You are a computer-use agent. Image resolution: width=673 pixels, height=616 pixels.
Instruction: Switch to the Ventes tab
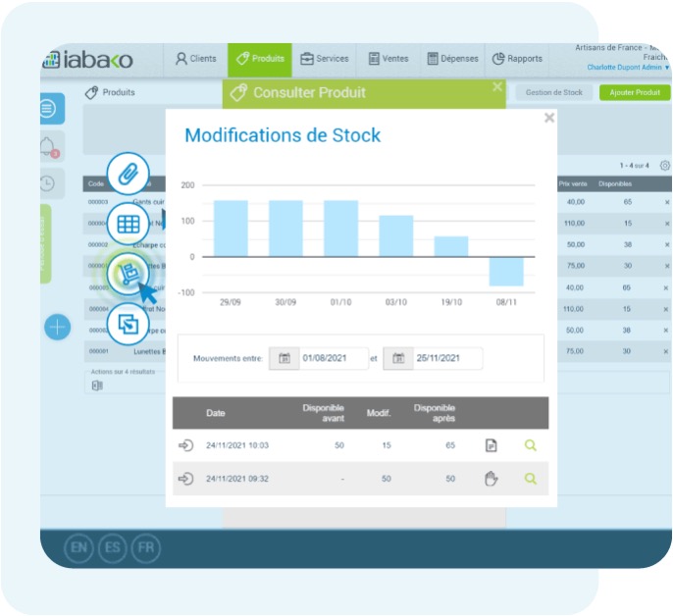point(388,59)
